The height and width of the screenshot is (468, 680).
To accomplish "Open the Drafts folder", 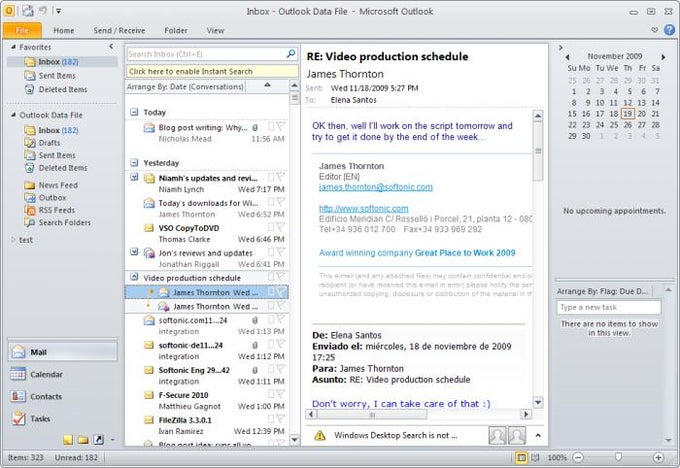I will tap(49, 143).
